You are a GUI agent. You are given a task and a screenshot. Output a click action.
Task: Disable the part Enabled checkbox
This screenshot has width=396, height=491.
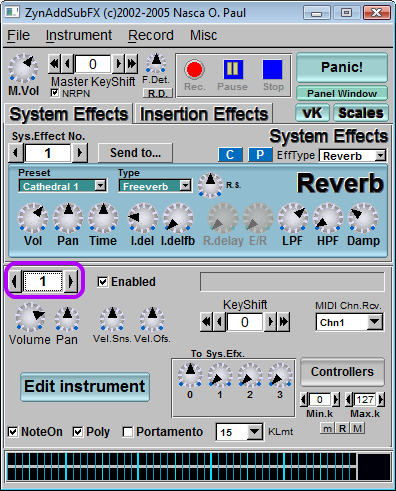103,282
